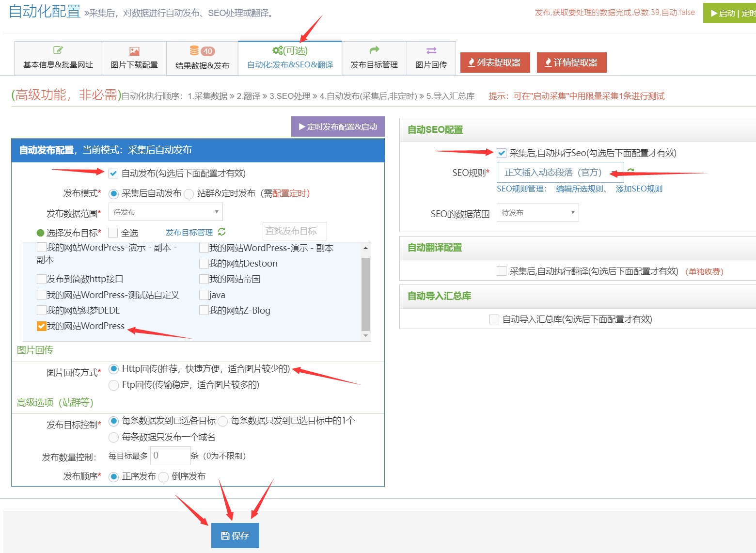Image resolution: width=756 pixels, height=553 pixels.
Task: Click the green dot before 选择发布目标
Action: click(x=41, y=233)
